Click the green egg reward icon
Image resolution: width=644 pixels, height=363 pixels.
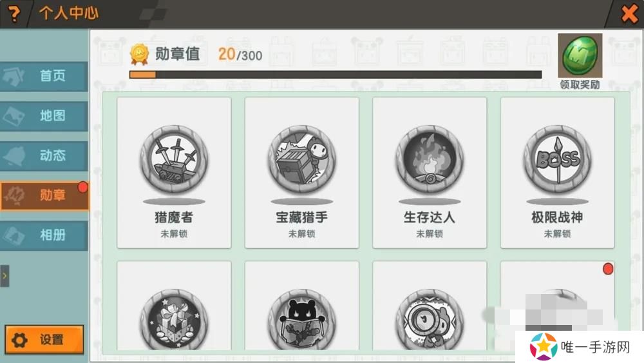[580, 55]
